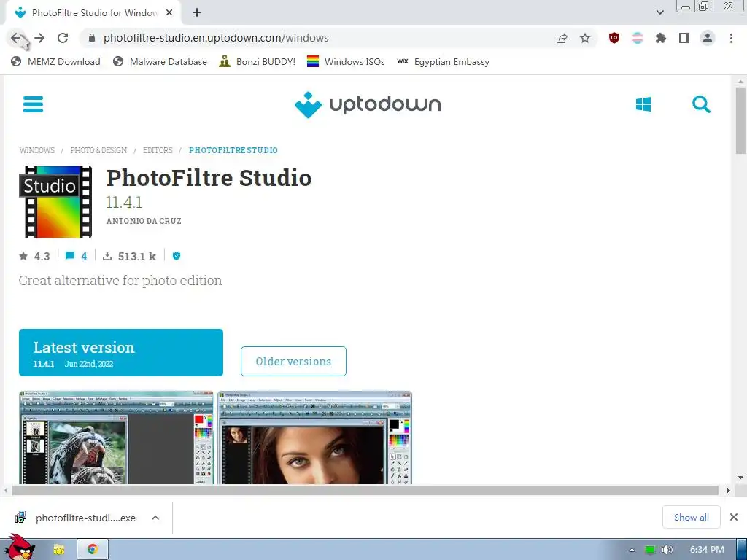Open Egyptian Embassy bookmark
Image resolution: width=747 pixels, height=560 pixels.
tap(443, 61)
